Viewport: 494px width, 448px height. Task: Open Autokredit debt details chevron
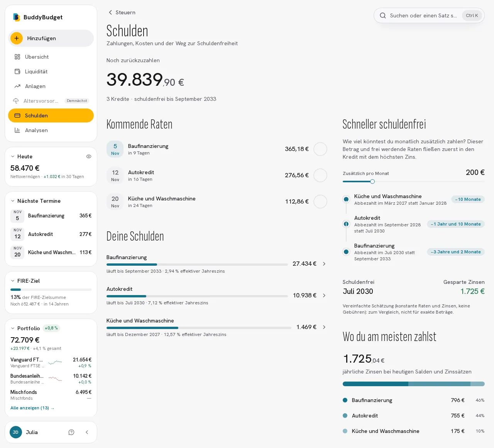coord(324,295)
